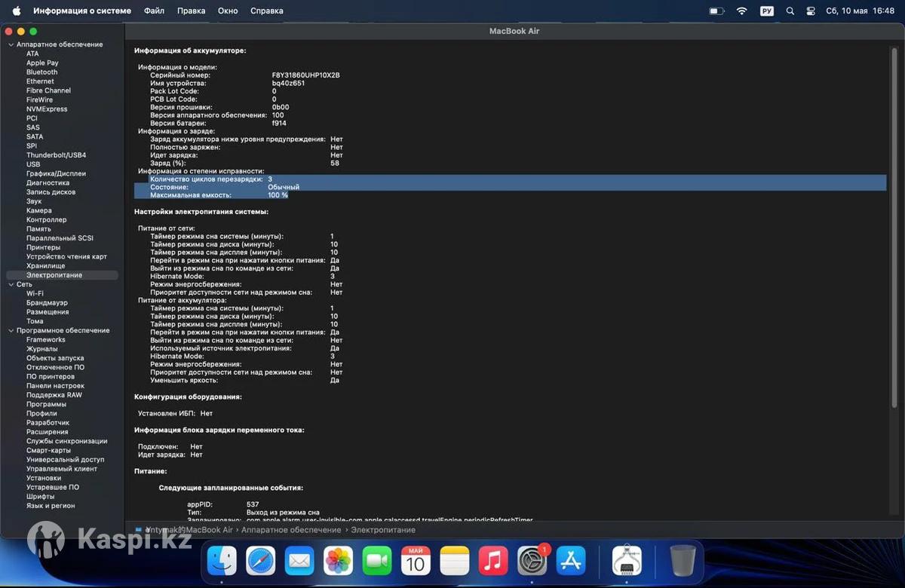This screenshot has height=588, width=905.
Task: Collapse the Сеть section
Action: tap(11, 284)
